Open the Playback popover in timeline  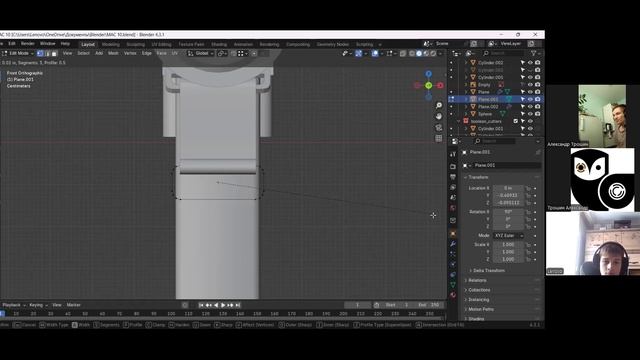[14, 305]
